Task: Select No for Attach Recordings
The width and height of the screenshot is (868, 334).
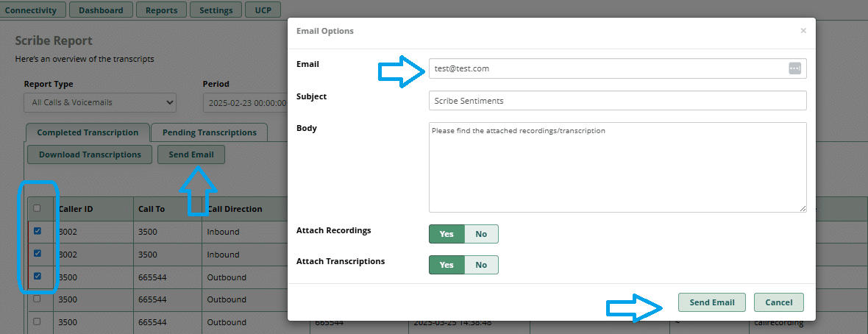Action: tap(481, 234)
